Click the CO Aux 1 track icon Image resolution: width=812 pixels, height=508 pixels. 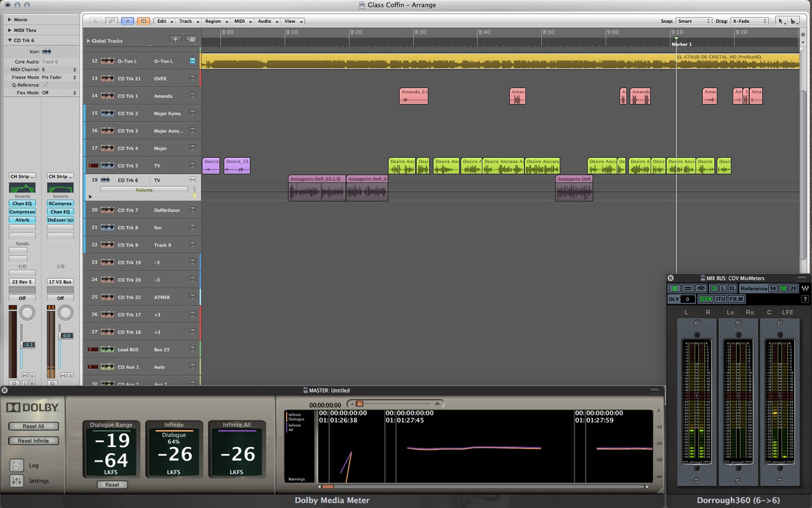[106, 367]
